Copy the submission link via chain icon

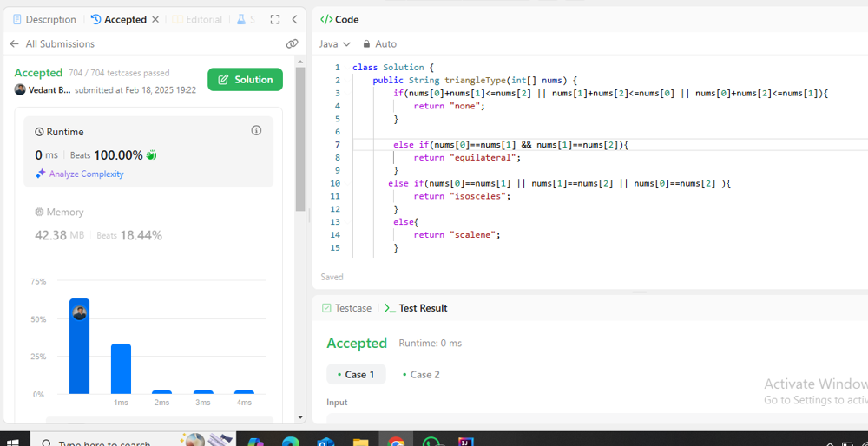[x=292, y=43]
